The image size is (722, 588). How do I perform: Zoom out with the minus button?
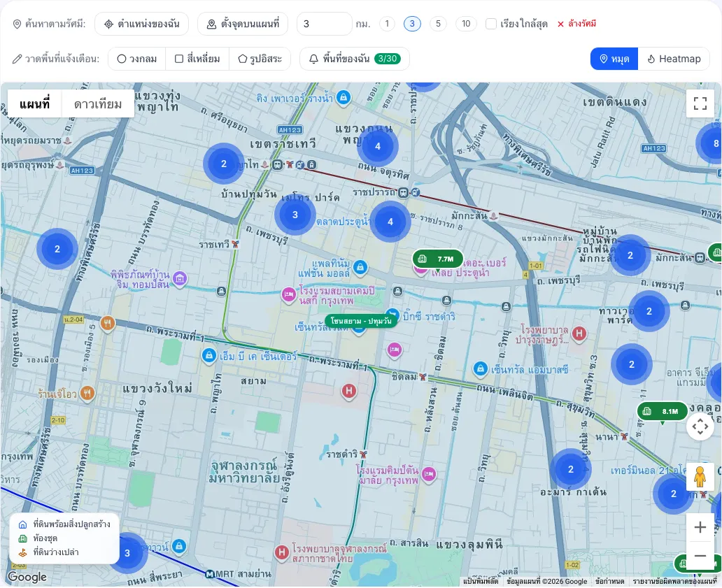[700, 556]
